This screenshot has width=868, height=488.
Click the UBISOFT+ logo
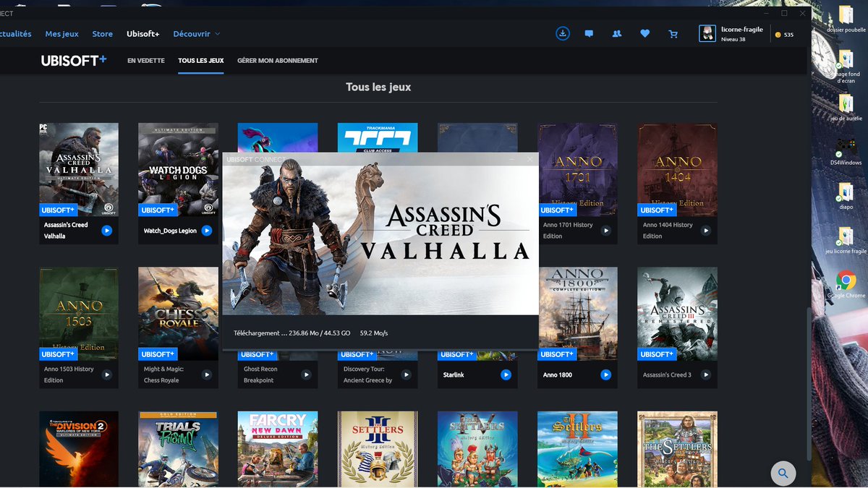[74, 61]
